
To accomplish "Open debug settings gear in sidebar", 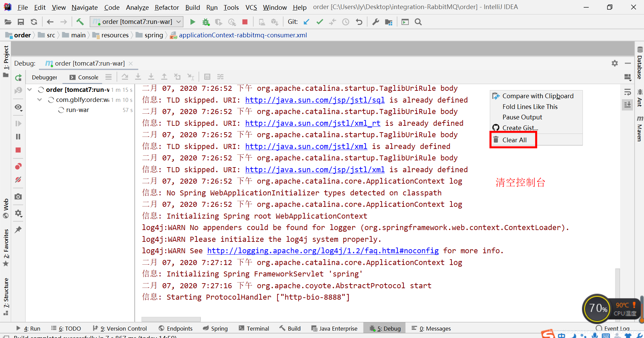I will coord(18,213).
